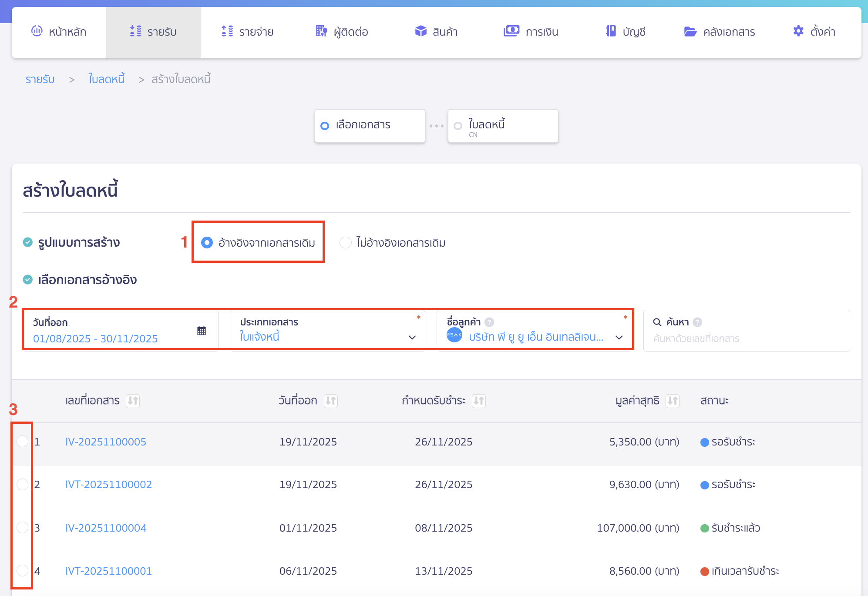This screenshot has width=868, height=596.
Task: Click the ค้นหา document number search field
Action: coord(746,338)
